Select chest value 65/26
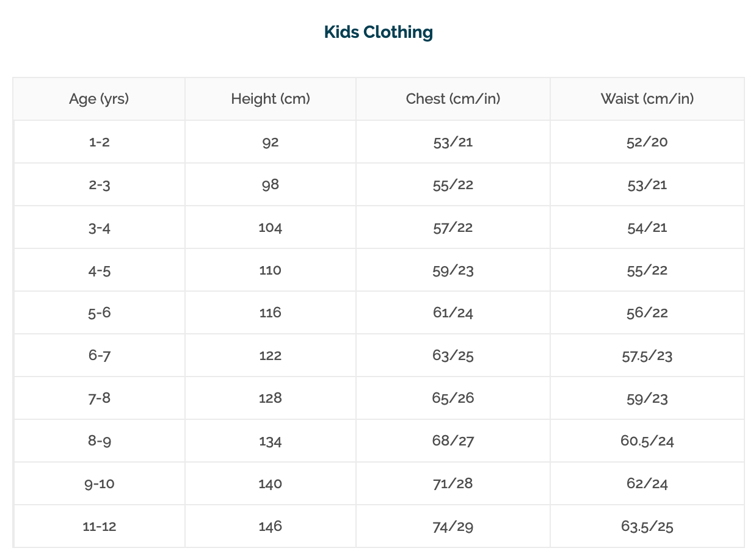This screenshot has width=756, height=559. (453, 398)
